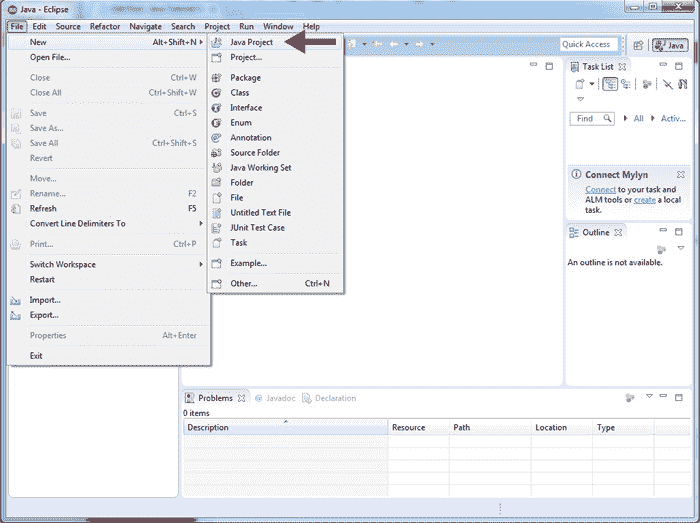Click the Open Perspective icon
This screenshot has width=700, height=523.
pos(638,45)
